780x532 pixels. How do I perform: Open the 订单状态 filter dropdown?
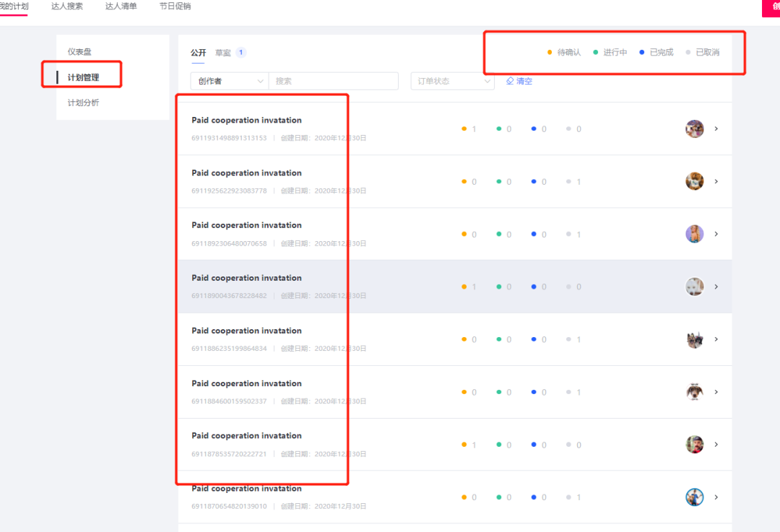tap(452, 82)
